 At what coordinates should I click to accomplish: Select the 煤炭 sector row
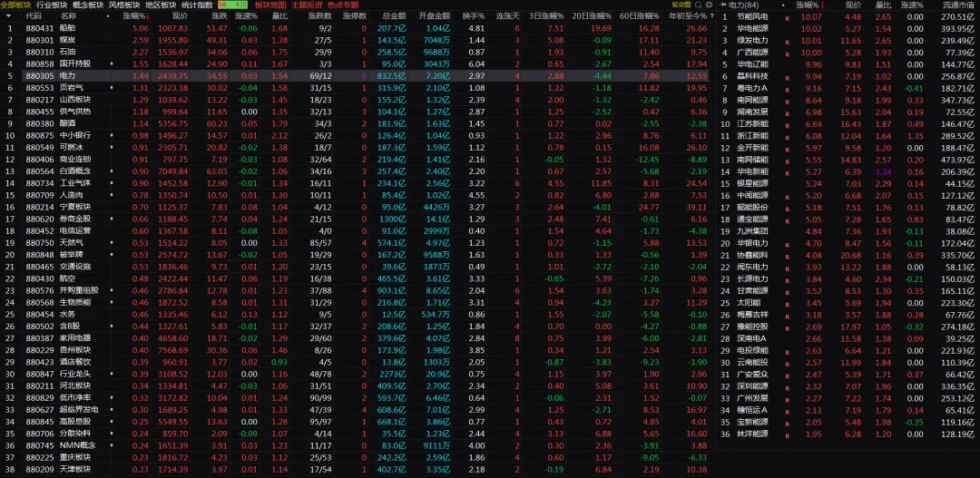(355, 40)
